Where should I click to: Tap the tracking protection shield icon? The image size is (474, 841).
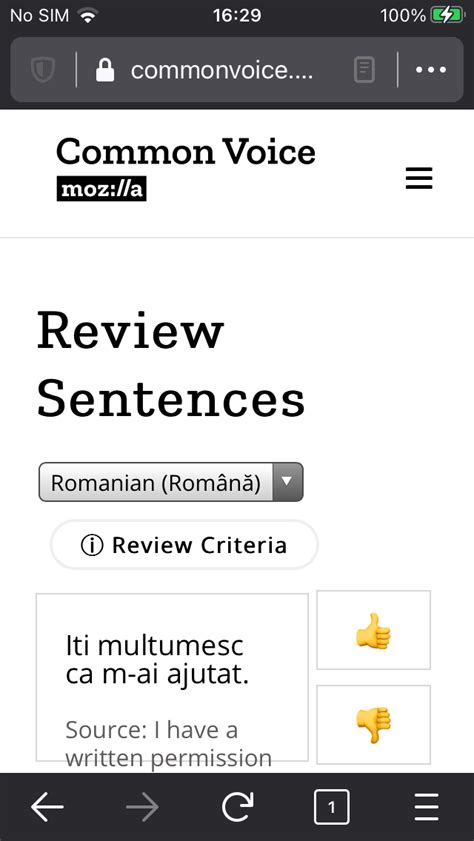point(43,70)
